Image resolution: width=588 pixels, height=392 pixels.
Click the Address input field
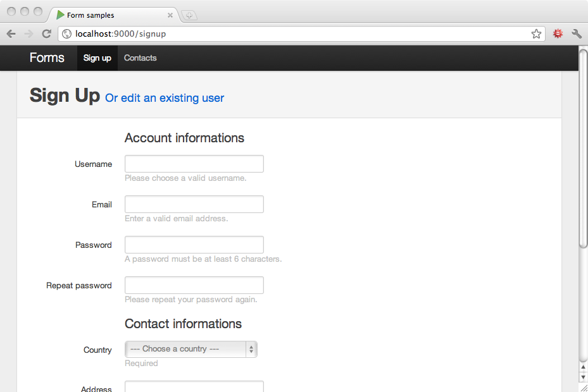click(194, 387)
